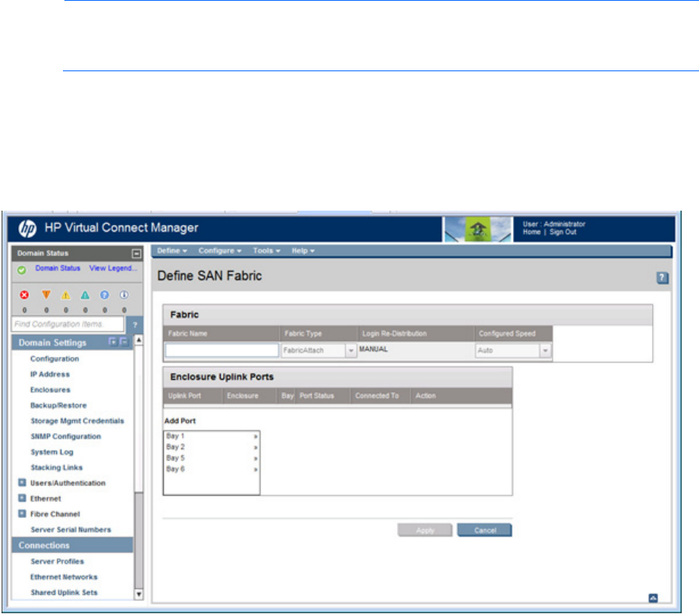Open Ethernet Networks under Connections
This screenshot has height=616, width=699.
64,577
